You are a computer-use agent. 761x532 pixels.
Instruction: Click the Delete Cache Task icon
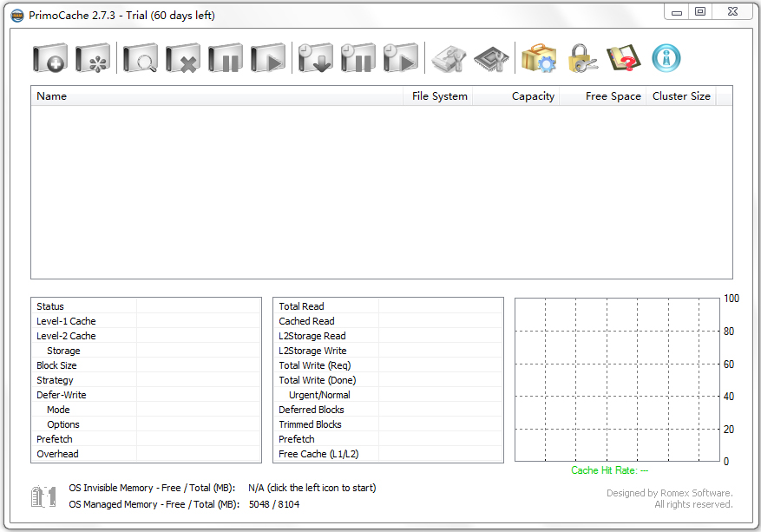(x=183, y=59)
